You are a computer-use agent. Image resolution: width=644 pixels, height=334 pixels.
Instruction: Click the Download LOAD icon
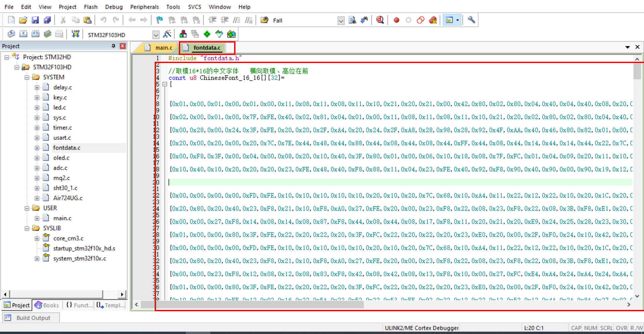point(75,34)
